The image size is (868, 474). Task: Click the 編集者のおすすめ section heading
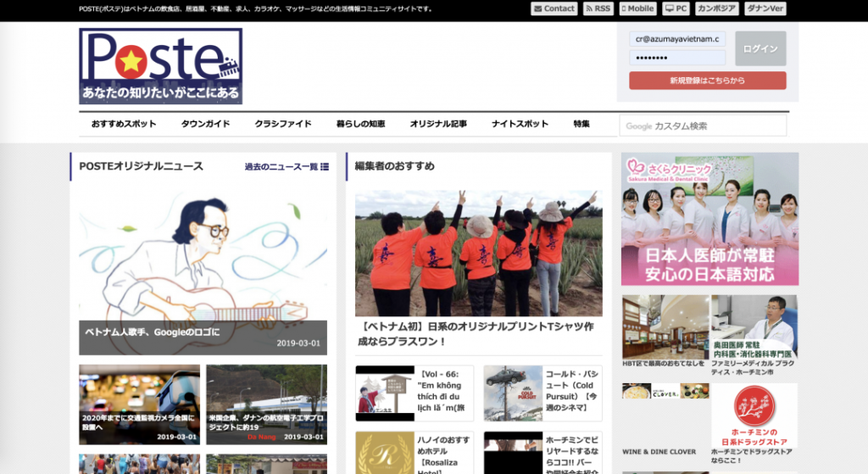click(x=395, y=166)
